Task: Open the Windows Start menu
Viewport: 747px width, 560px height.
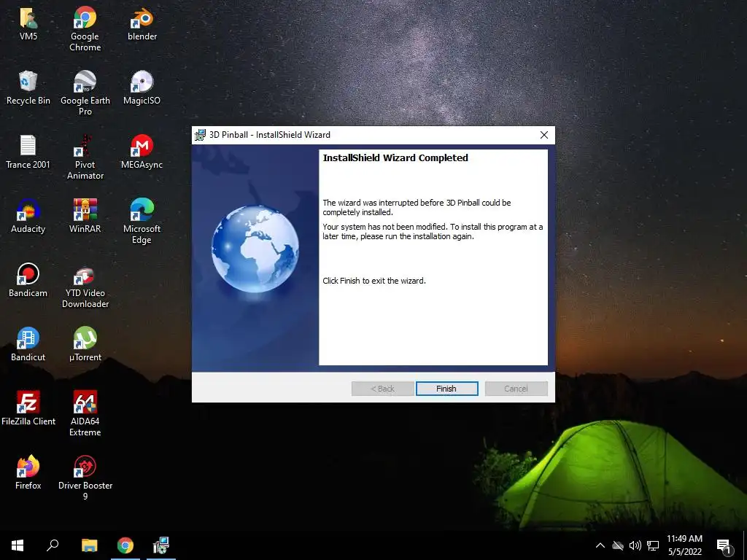Action: pos(18,545)
